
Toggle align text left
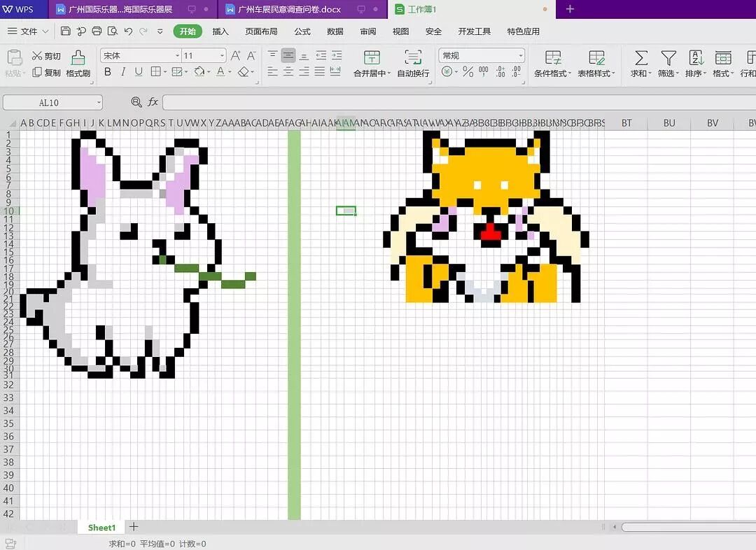[x=272, y=72]
